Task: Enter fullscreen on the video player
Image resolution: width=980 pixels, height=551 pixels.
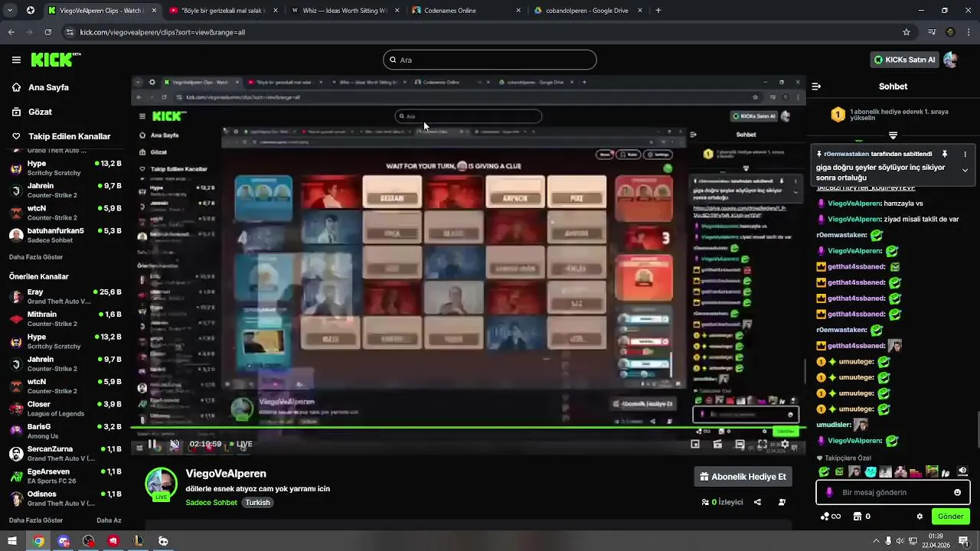Action: pyautogui.click(x=763, y=444)
